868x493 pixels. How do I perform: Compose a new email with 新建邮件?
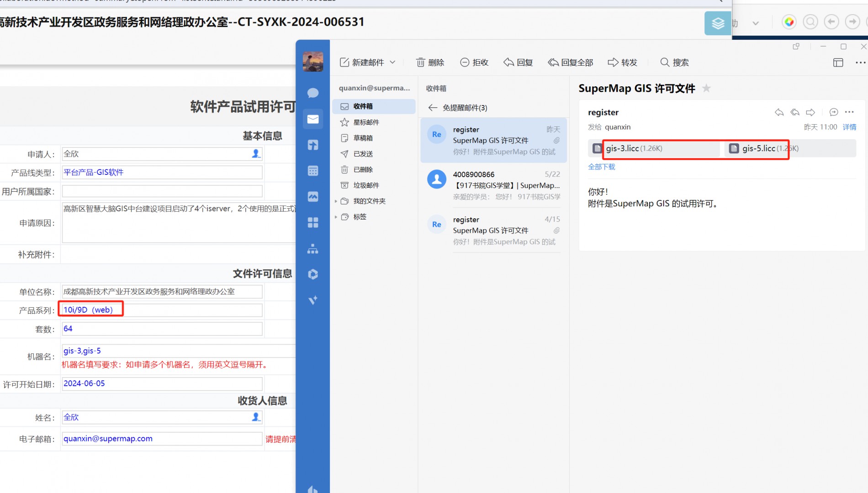pos(362,63)
